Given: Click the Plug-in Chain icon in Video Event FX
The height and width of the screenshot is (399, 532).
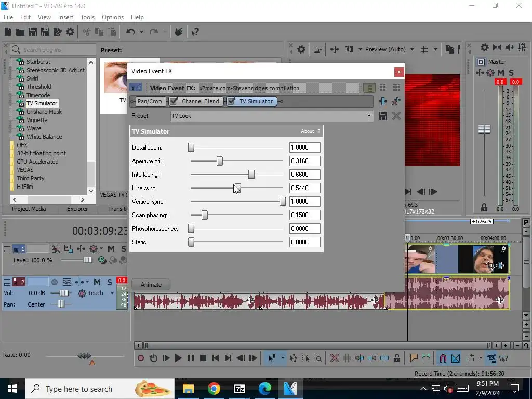Looking at the screenshot, I should click(x=383, y=101).
